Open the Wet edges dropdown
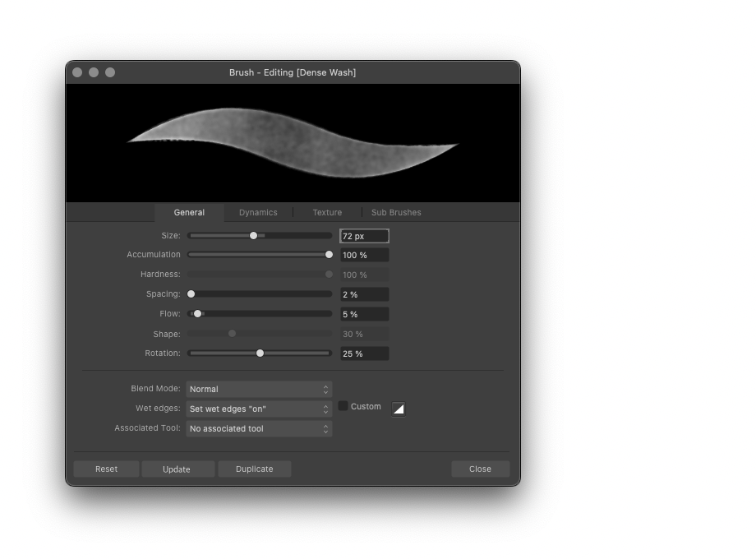Viewport: 756px width, 559px height. pyautogui.click(x=259, y=409)
